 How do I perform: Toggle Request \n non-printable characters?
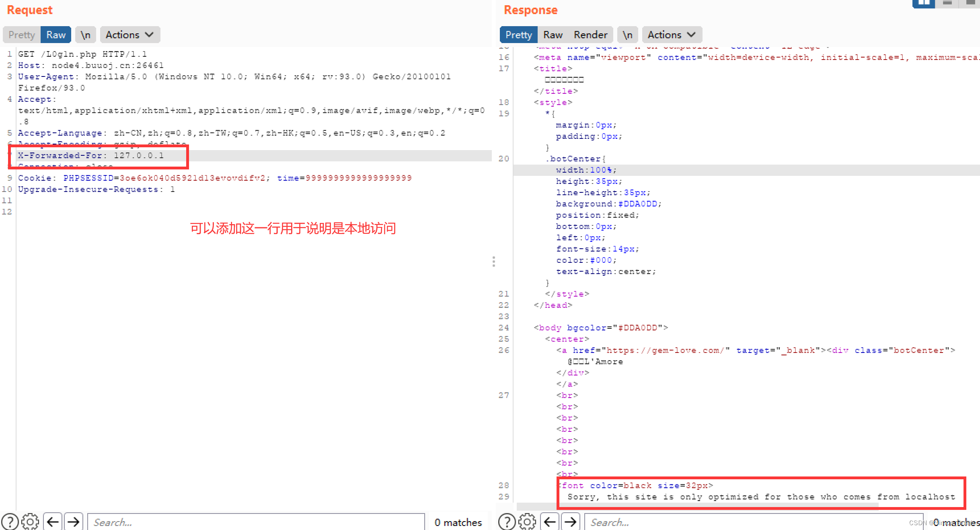click(x=85, y=35)
